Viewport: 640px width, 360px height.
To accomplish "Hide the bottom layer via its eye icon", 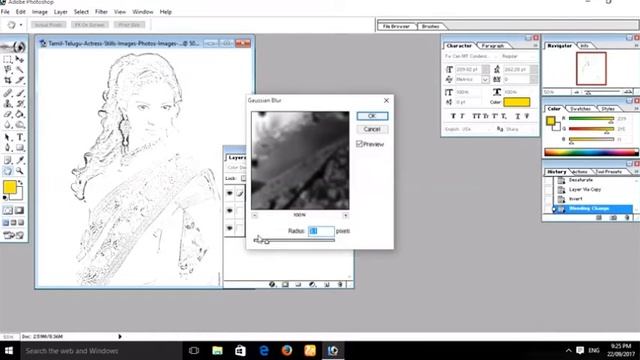I will click(x=229, y=228).
